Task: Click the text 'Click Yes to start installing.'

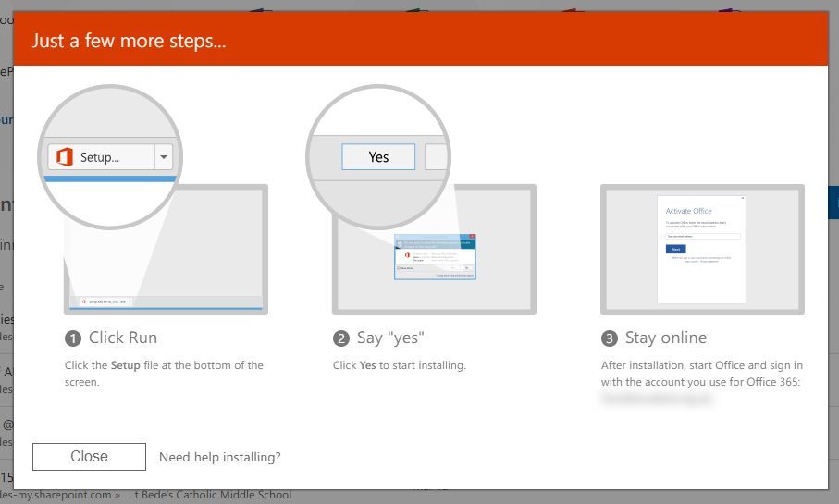Action: [400, 365]
